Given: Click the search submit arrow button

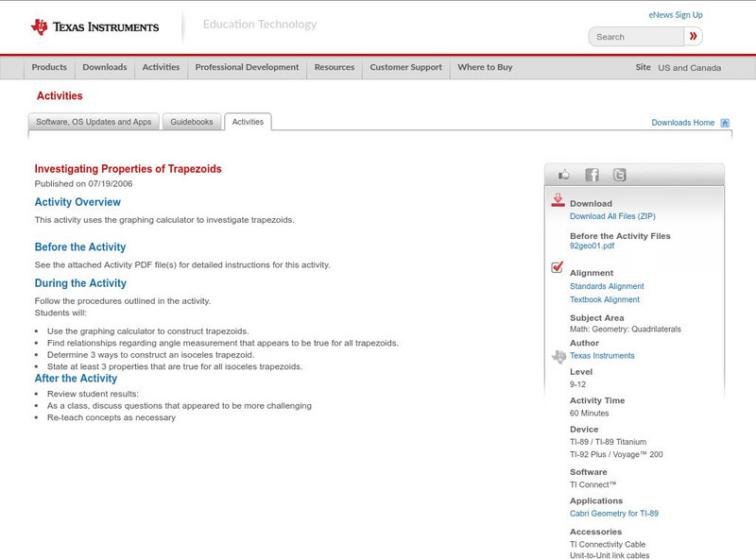Looking at the screenshot, I should 694,36.
